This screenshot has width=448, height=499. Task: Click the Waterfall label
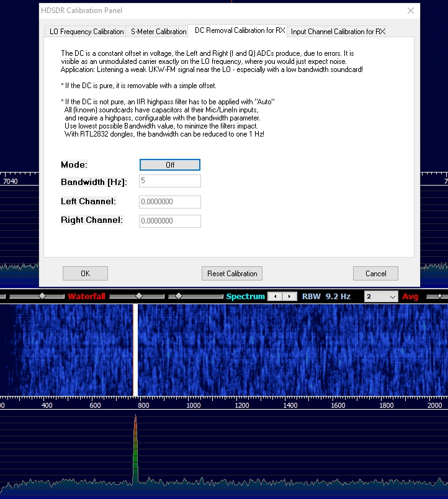pos(86,296)
